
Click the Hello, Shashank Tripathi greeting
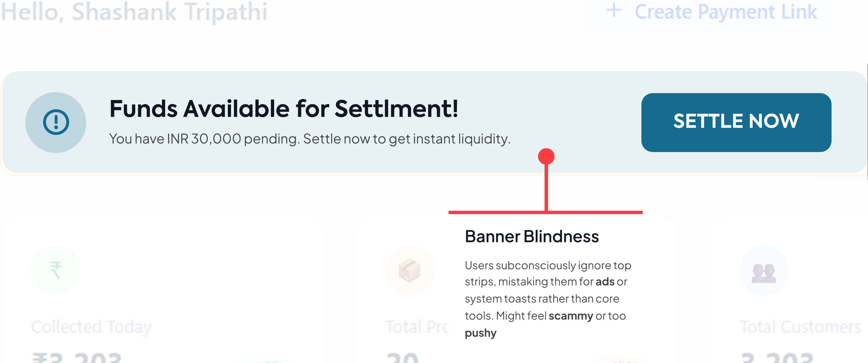coord(134,12)
